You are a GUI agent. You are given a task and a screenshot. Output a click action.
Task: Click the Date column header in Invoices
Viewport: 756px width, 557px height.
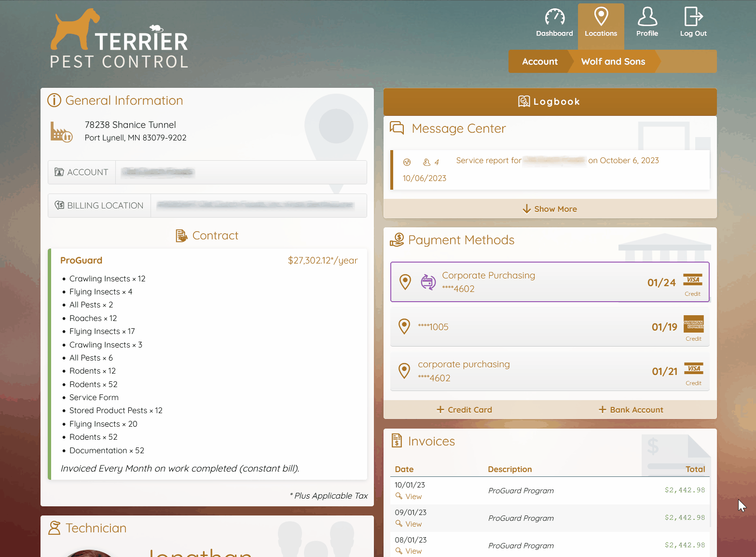[404, 469]
